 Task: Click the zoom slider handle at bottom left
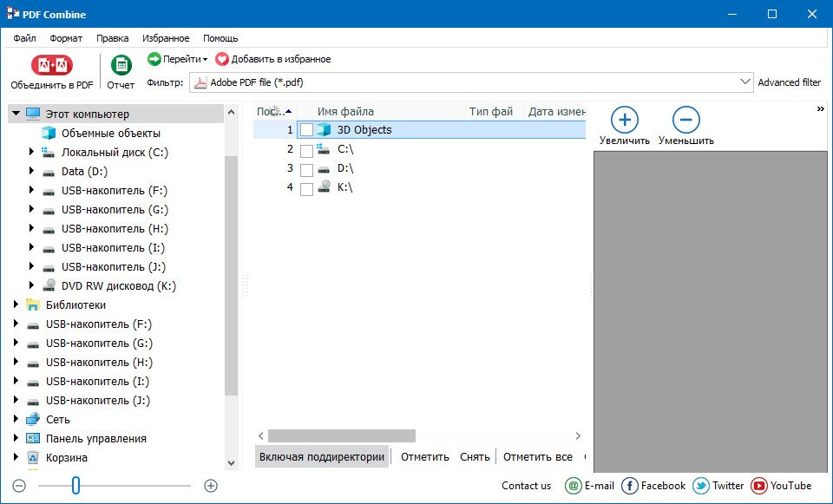(76, 485)
